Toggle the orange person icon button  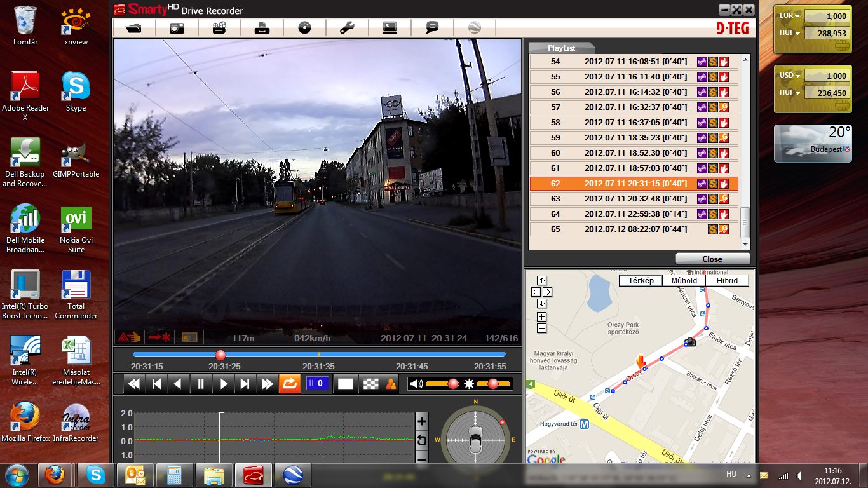tap(391, 384)
